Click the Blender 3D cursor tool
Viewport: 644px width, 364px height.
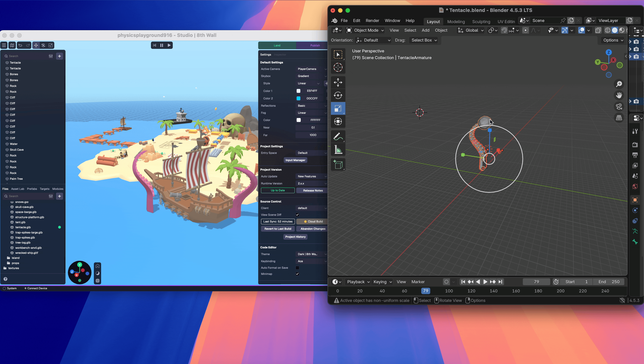[x=338, y=67]
